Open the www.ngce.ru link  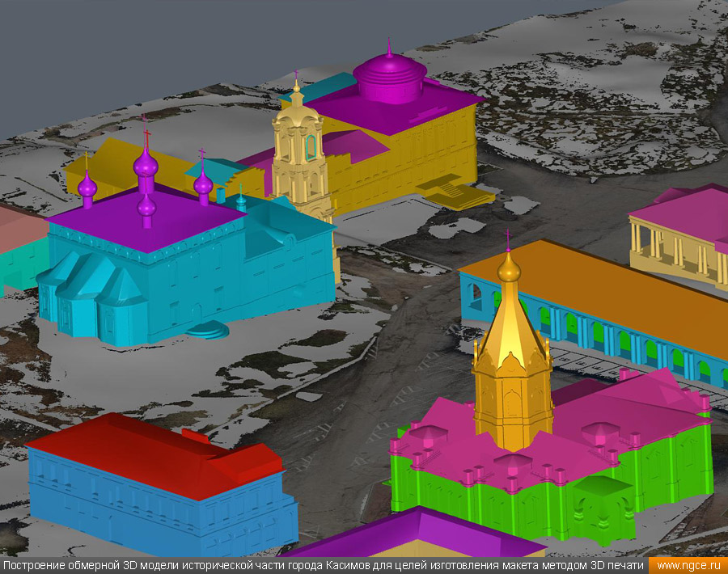point(688,566)
